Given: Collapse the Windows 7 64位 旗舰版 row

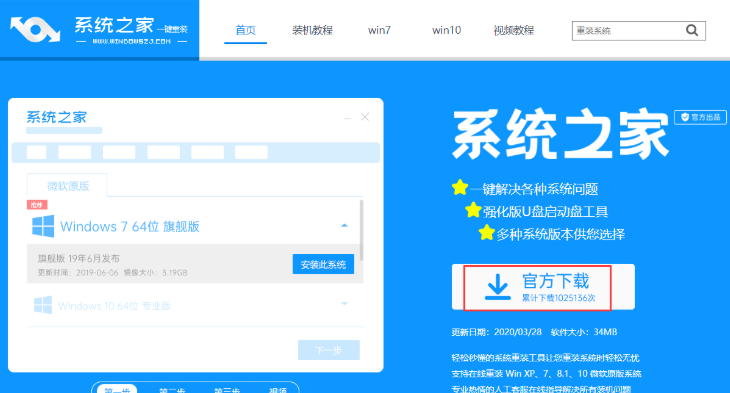Looking at the screenshot, I should (x=345, y=226).
